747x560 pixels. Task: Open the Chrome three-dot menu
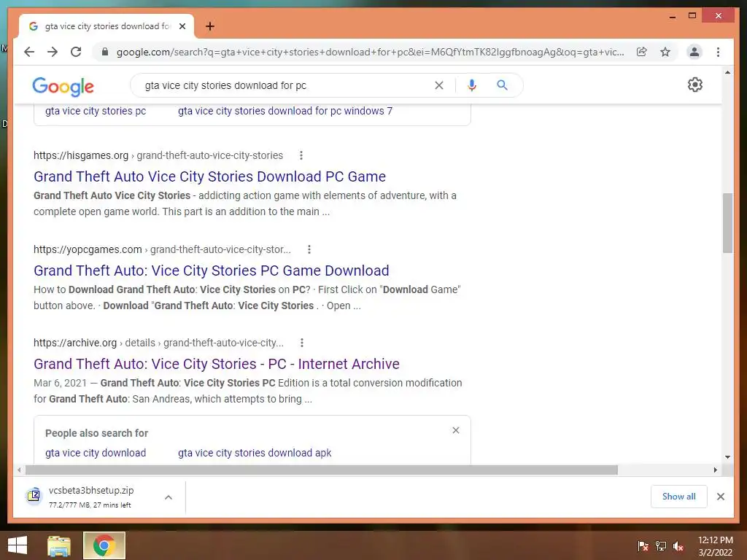[x=718, y=52]
